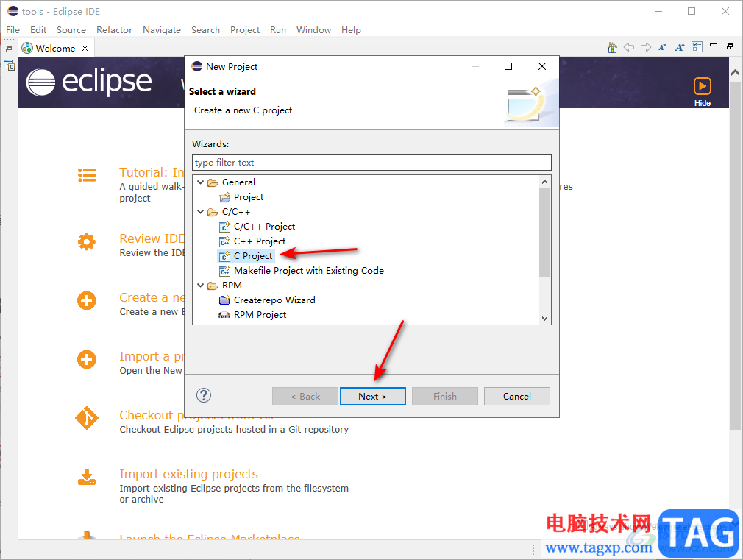Image resolution: width=743 pixels, height=560 pixels.
Task: Click the restore icon on left trim
Action: coord(9,49)
